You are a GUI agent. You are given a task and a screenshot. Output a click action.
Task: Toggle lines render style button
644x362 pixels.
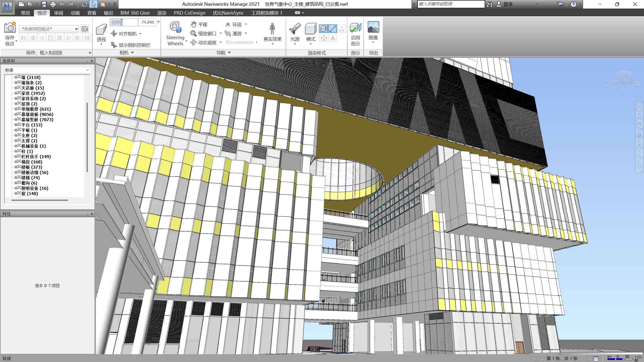coord(332,29)
